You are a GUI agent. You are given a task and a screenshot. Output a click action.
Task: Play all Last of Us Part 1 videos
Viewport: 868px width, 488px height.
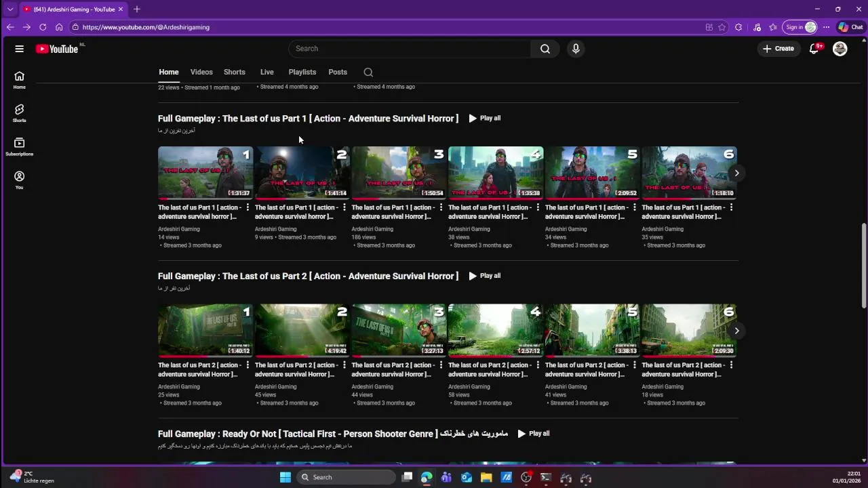[x=485, y=118]
